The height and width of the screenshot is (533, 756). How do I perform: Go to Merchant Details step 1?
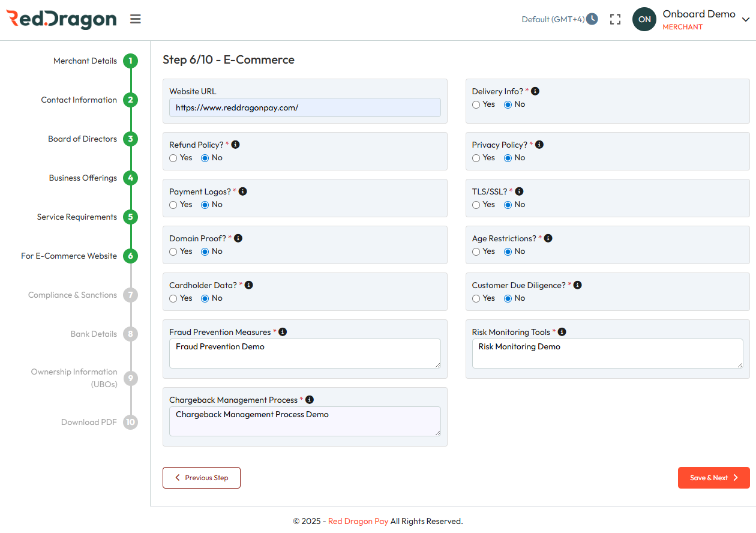130,61
